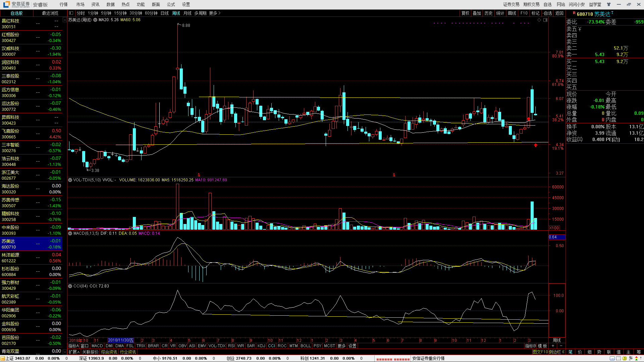This screenshot has width=644, height=362.
Task: Click the panel layout icon at chart top right
Action: pos(545,20)
